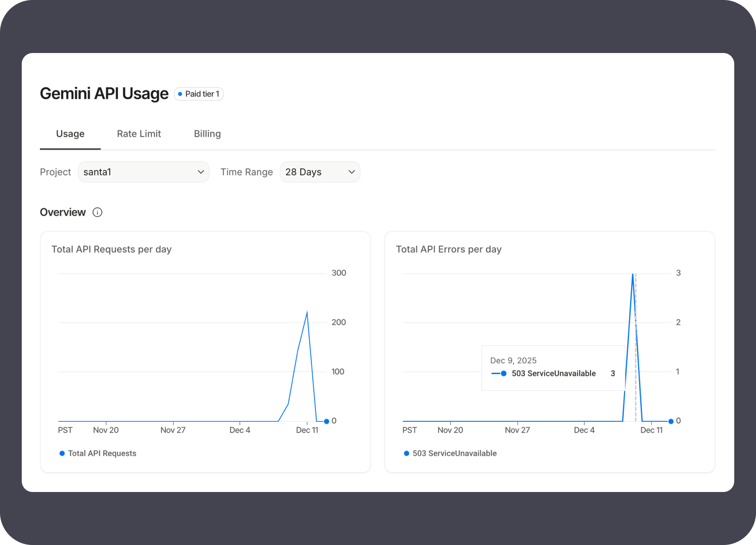The image size is (756, 545).
Task: Toggle the Total API Requests legend item
Action: [x=98, y=453]
